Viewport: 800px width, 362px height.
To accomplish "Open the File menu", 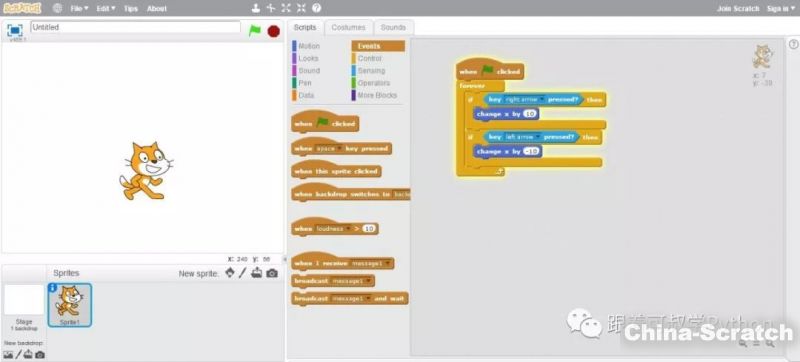I will [x=79, y=9].
